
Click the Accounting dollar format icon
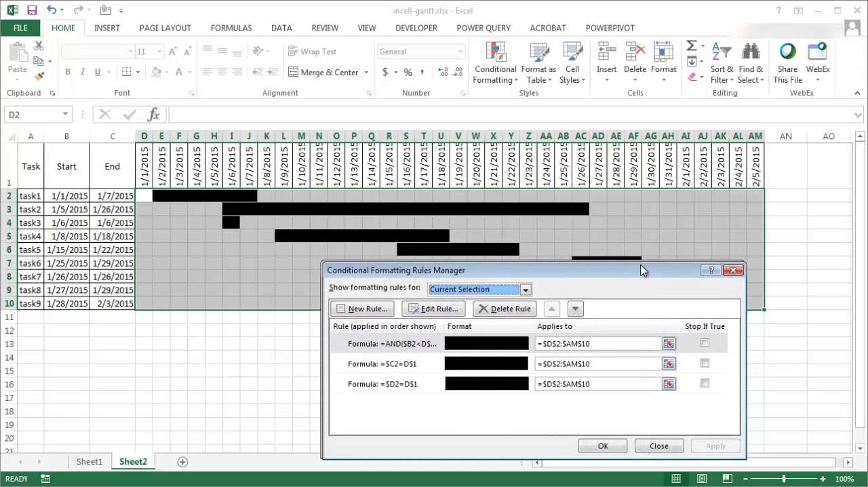tap(385, 72)
